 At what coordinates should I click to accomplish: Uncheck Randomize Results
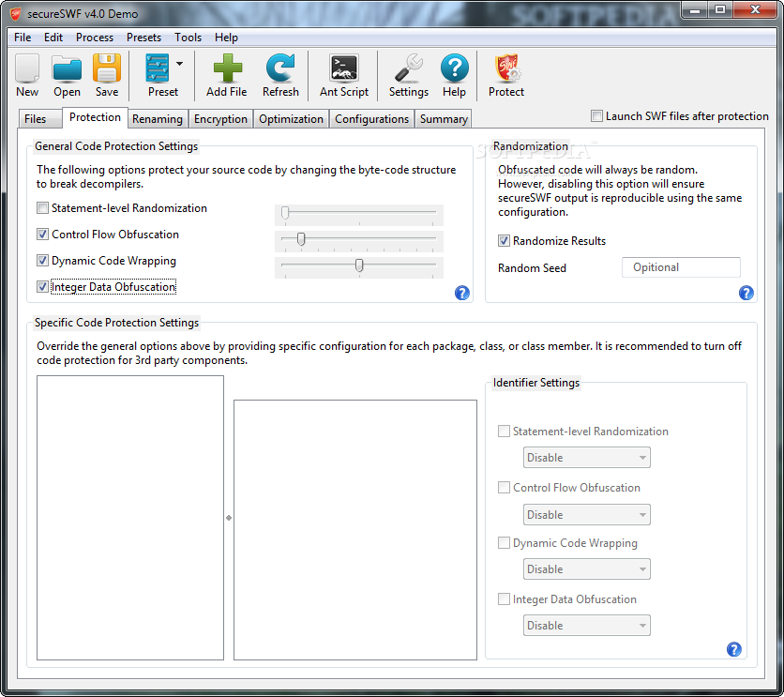click(x=504, y=240)
